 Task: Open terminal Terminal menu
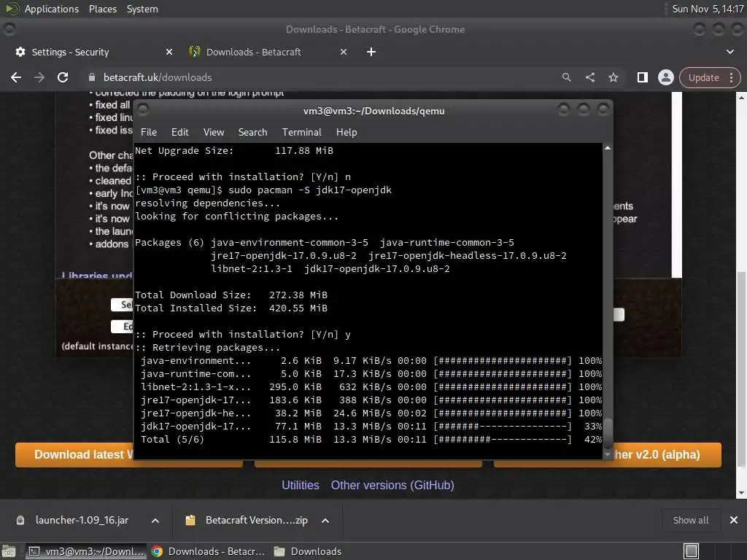coord(301,132)
